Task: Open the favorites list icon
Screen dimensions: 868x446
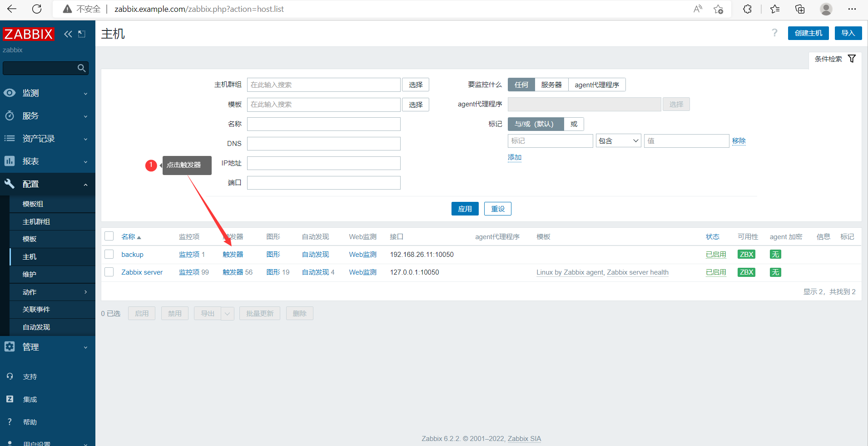Action: pyautogui.click(x=775, y=9)
